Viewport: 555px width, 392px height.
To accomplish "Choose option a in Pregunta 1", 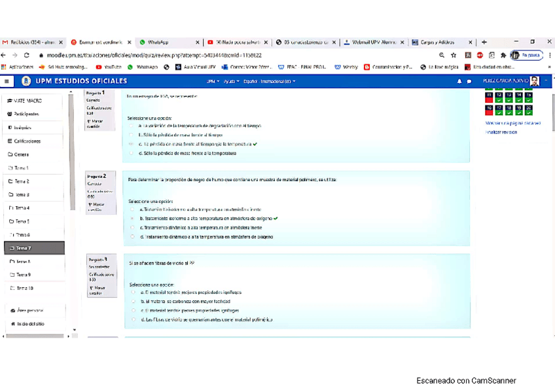I will [x=133, y=125].
